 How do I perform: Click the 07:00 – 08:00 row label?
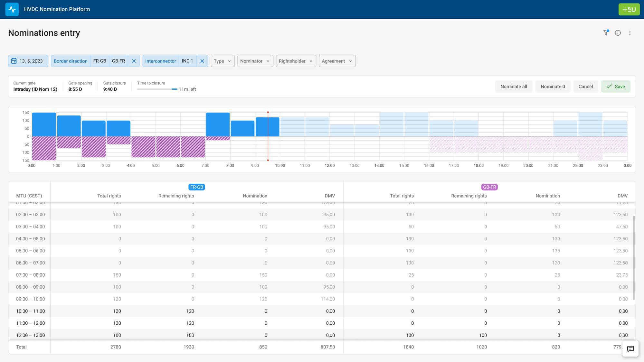[31, 275]
